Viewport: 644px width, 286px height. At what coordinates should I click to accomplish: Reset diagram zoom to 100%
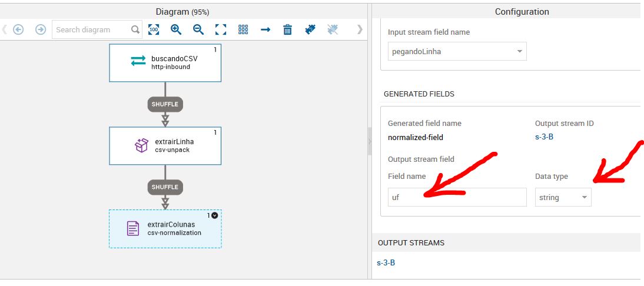click(x=154, y=29)
